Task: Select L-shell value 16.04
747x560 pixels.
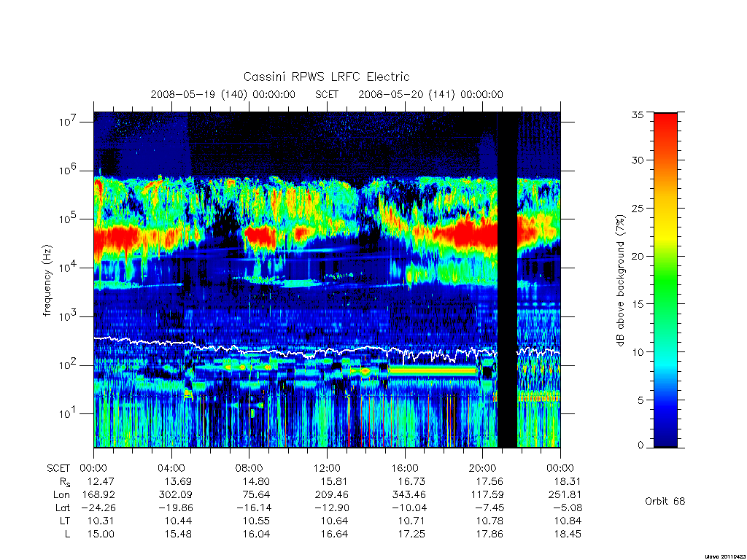Action: click(x=256, y=534)
